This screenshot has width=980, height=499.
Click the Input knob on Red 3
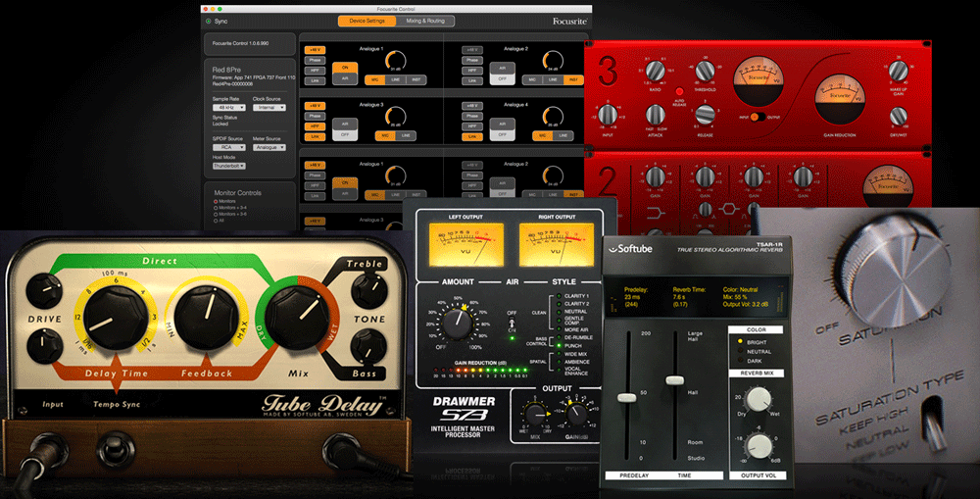click(x=608, y=115)
